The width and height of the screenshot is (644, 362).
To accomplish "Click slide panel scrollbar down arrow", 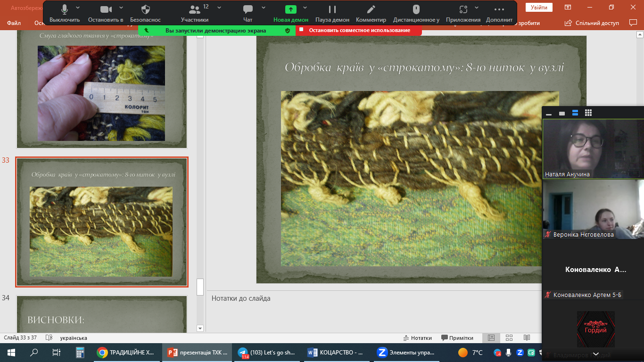I will tap(200, 329).
